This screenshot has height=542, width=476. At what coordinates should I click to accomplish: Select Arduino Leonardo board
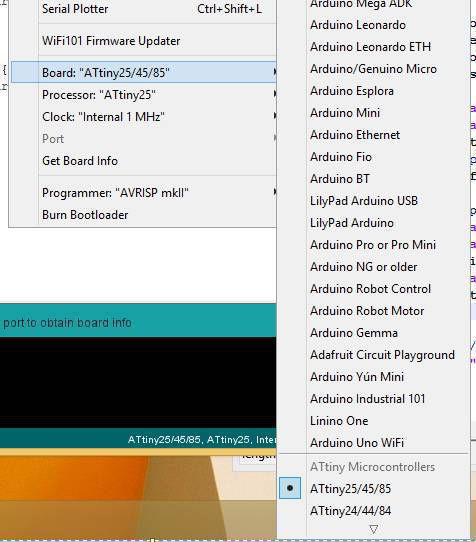373,25
